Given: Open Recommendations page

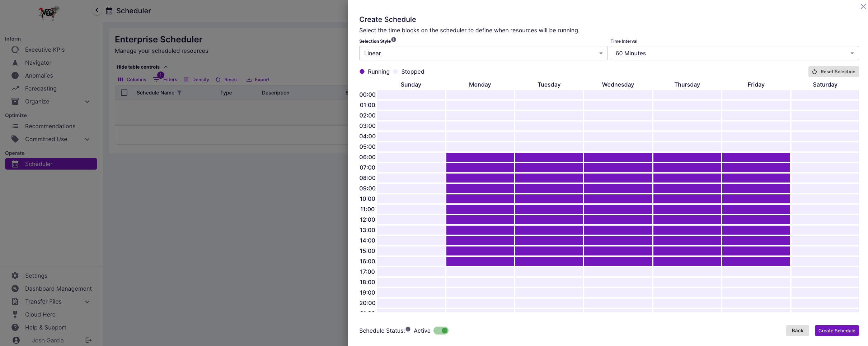Looking at the screenshot, I should [x=50, y=126].
